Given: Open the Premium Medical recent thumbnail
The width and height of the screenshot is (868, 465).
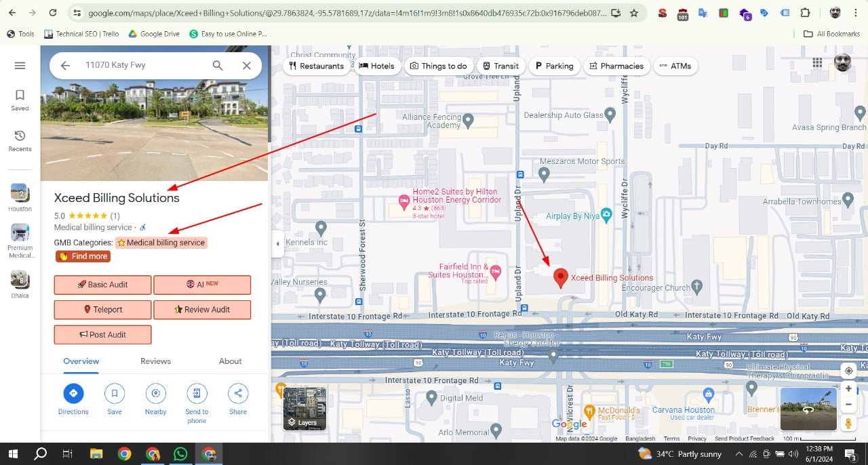Looking at the screenshot, I should [x=20, y=241].
